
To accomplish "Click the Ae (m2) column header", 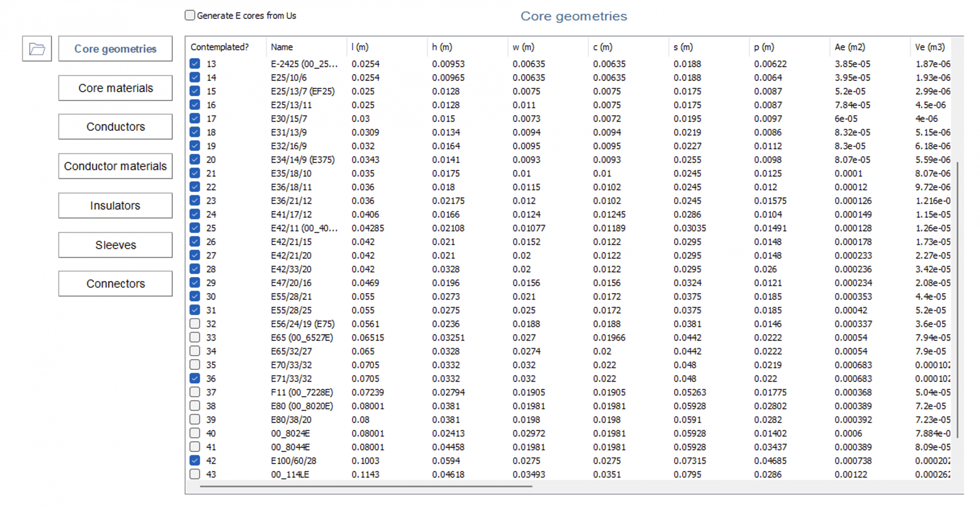I will 849,47.
